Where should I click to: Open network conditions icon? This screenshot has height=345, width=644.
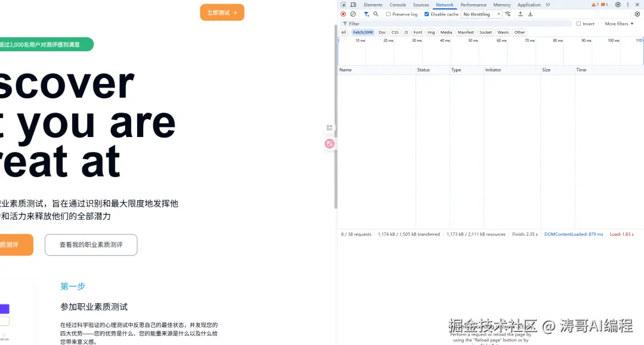tap(508, 14)
